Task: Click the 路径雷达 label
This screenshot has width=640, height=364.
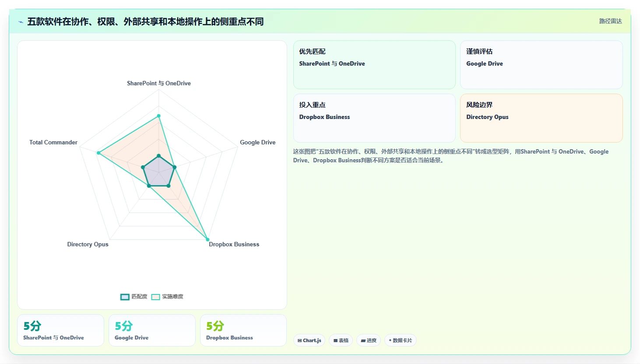Action: 610,21
